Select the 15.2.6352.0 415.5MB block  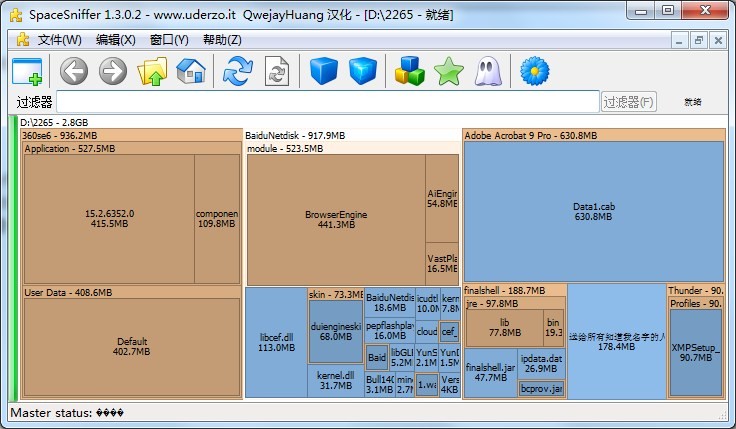click(109, 219)
